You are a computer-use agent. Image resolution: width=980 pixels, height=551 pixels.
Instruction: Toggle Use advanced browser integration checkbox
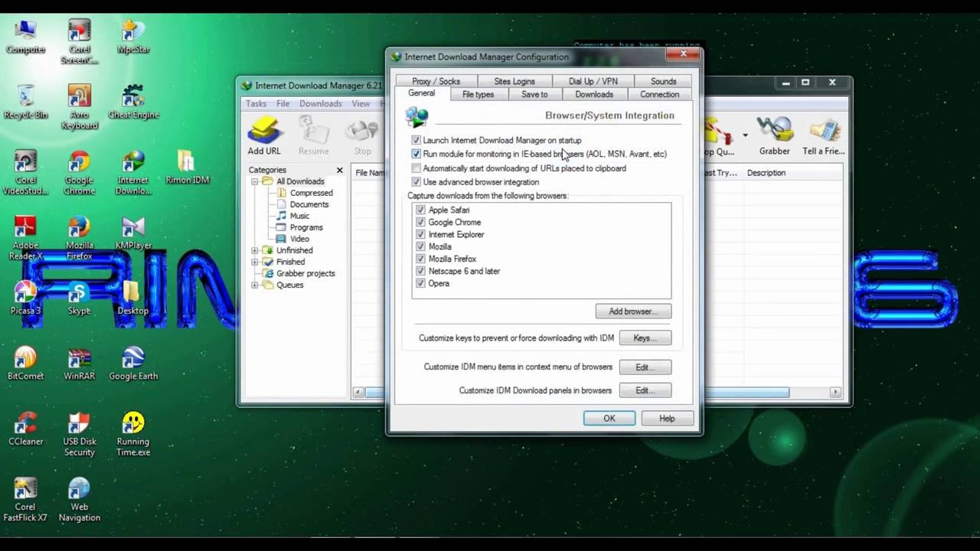pos(416,182)
